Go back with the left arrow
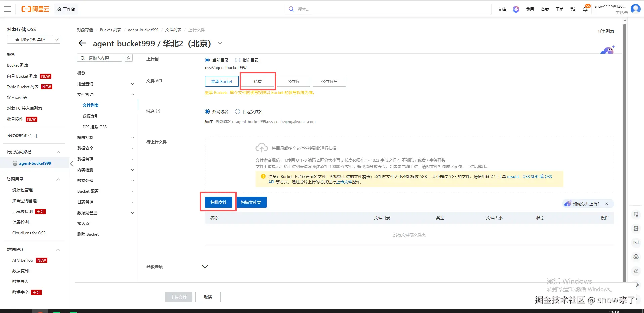 82,43
